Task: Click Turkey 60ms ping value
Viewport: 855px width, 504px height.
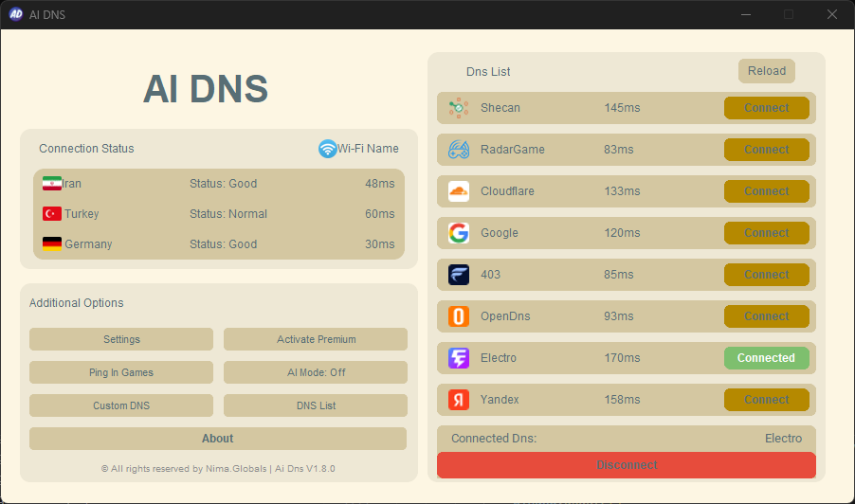Action: click(x=379, y=213)
